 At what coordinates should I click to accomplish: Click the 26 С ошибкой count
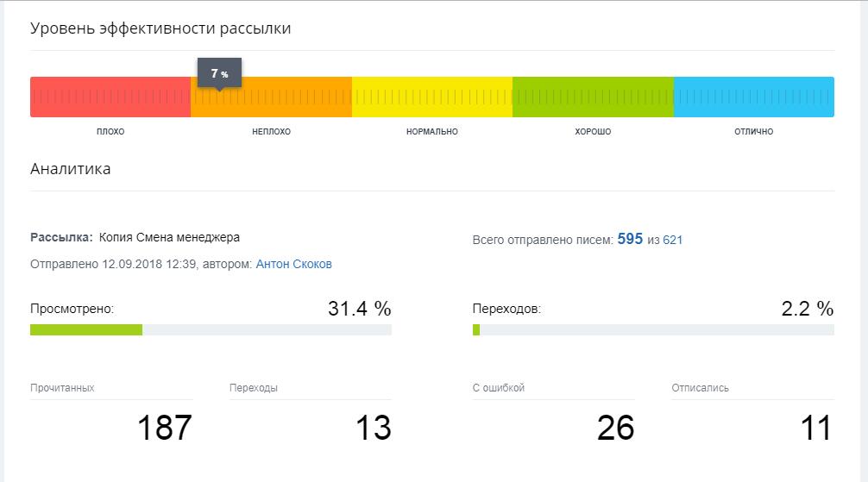click(x=615, y=428)
